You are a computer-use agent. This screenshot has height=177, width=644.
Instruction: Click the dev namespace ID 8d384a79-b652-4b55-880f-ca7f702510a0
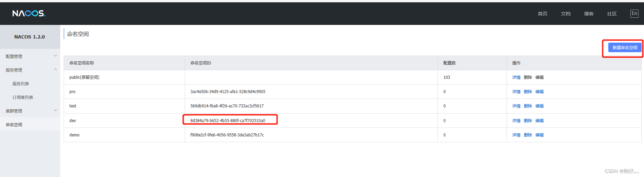pos(228,120)
